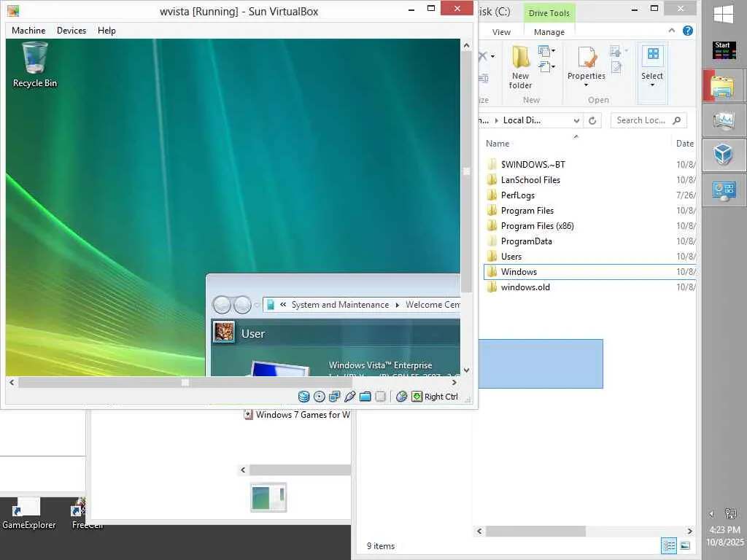Select the $WINDOWS.~BT folder
This screenshot has height=560, width=747.
[x=533, y=165]
